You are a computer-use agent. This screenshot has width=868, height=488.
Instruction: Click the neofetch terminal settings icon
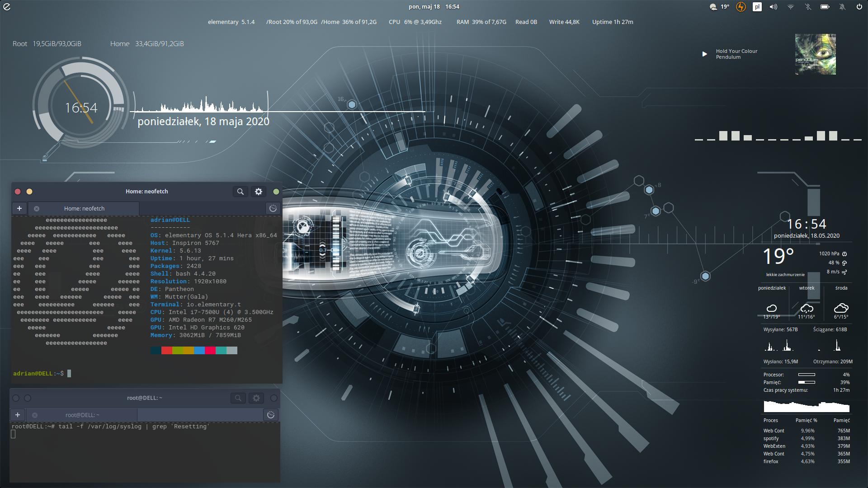point(258,191)
